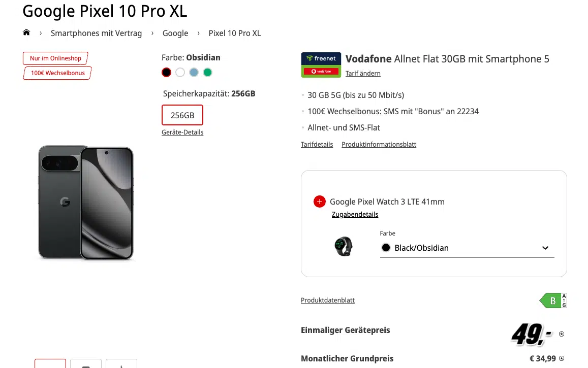Go to the home breadcrumb icon

pos(26,33)
